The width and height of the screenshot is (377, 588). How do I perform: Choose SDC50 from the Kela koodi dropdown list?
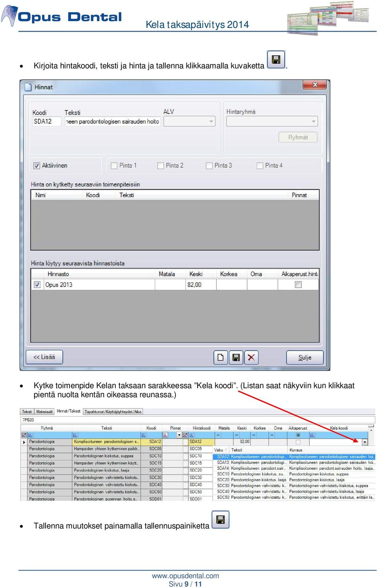294,497
